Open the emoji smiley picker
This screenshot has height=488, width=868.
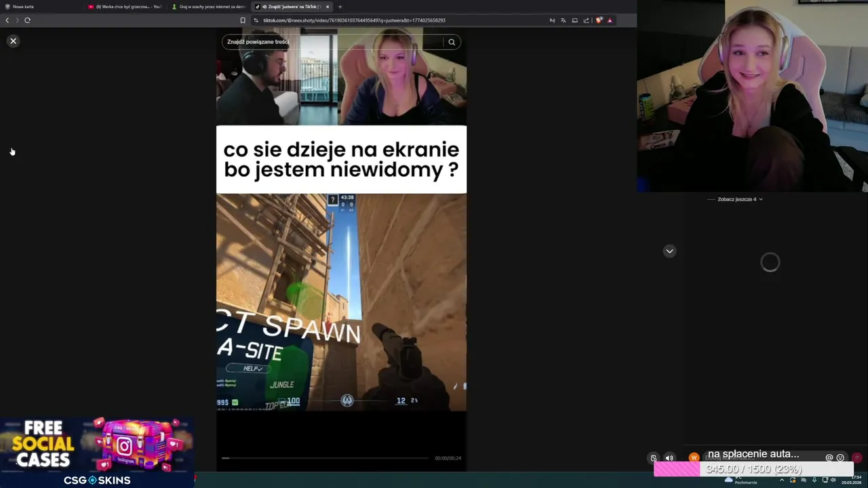[x=840, y=458]
